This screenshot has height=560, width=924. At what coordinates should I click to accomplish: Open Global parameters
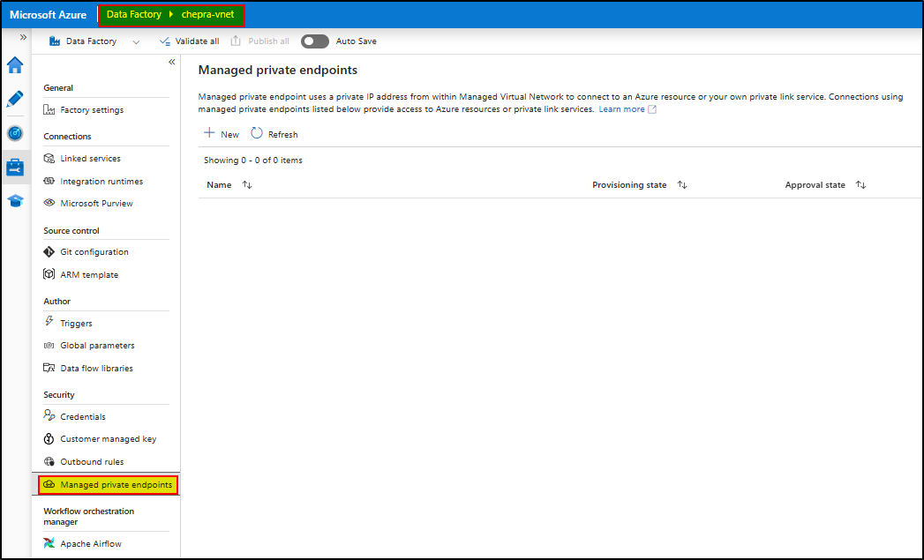pos(97,346)
